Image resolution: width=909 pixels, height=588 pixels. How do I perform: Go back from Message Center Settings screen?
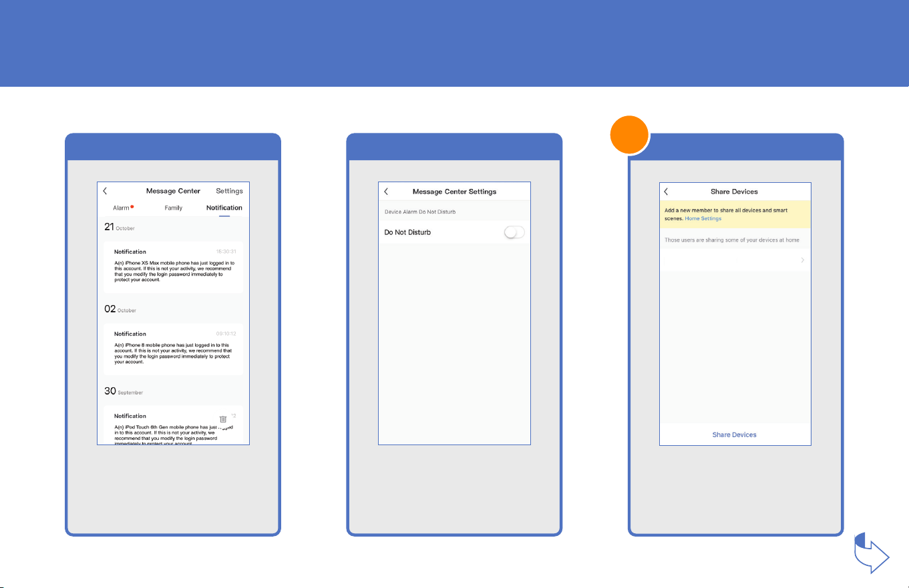[x=386, y=192]
